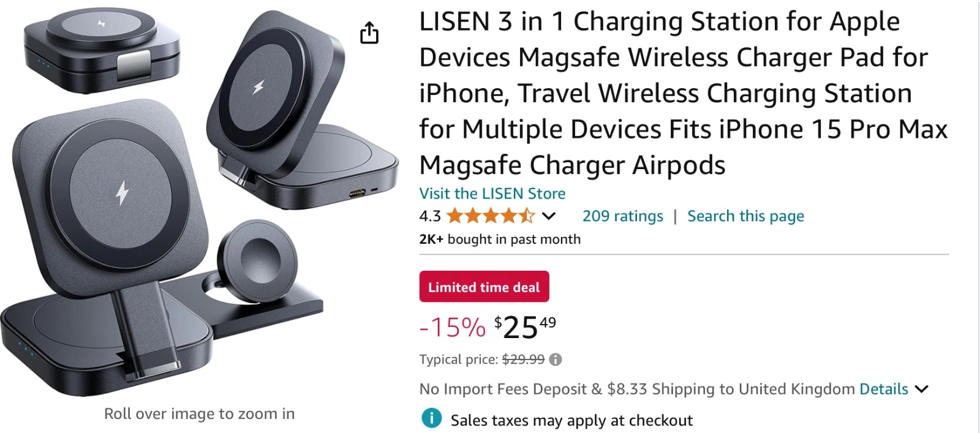Expand the chevron next to Details
This screenshot has height=433, width=980.
[921, 389]
